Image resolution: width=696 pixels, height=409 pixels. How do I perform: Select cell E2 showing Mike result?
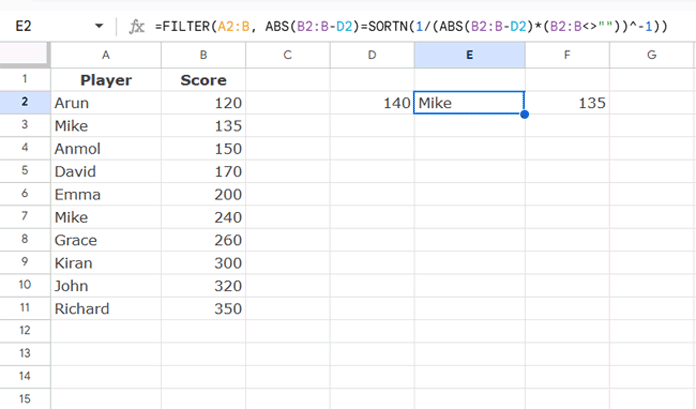pos(469,103)
